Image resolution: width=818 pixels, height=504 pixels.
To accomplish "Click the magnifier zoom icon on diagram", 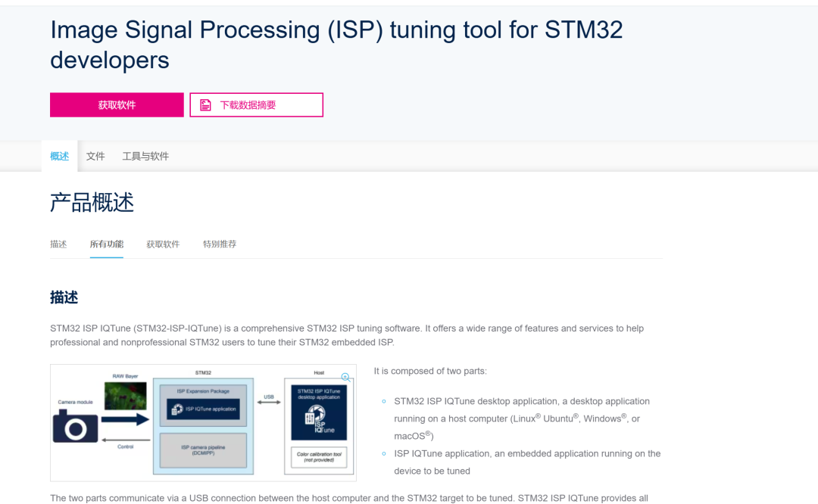I will 345,377.
